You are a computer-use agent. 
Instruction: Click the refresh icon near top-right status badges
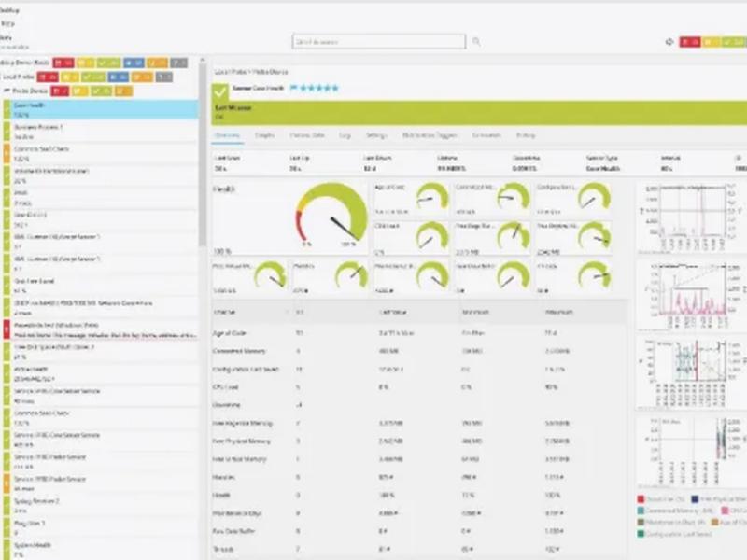(669, 42)
